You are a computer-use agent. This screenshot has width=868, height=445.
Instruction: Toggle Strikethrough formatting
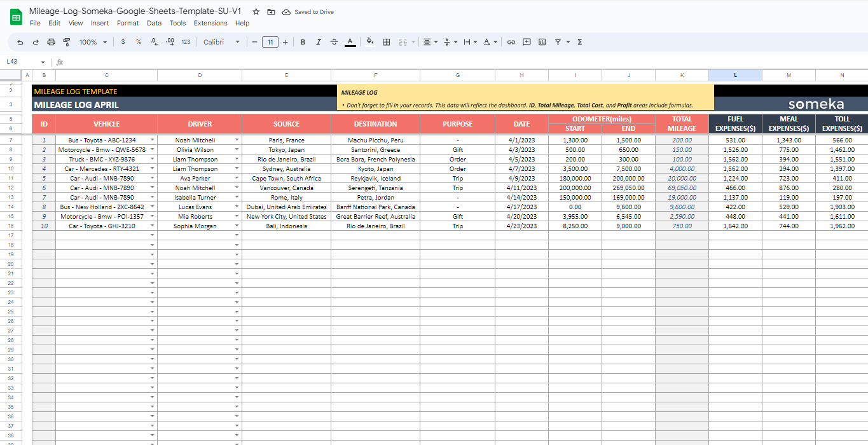[x=334, y=43]
